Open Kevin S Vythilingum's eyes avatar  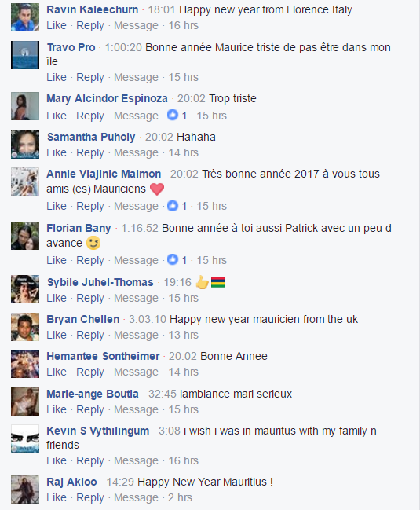coord(25,438)
